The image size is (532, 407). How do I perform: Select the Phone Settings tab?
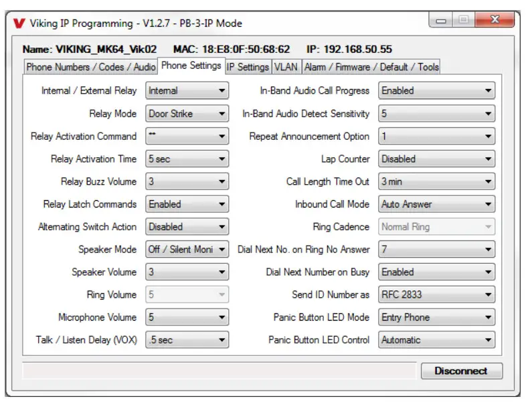tap(191, 66)
